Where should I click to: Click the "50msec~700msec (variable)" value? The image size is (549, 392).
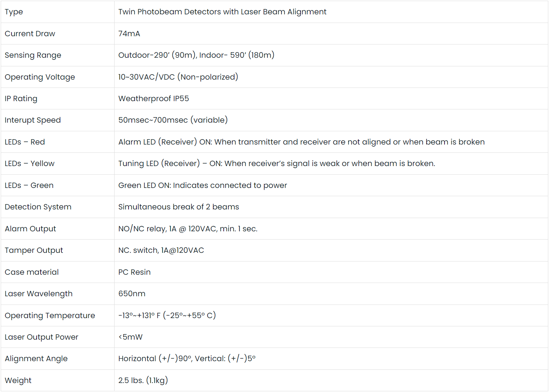tap(173, 120)
